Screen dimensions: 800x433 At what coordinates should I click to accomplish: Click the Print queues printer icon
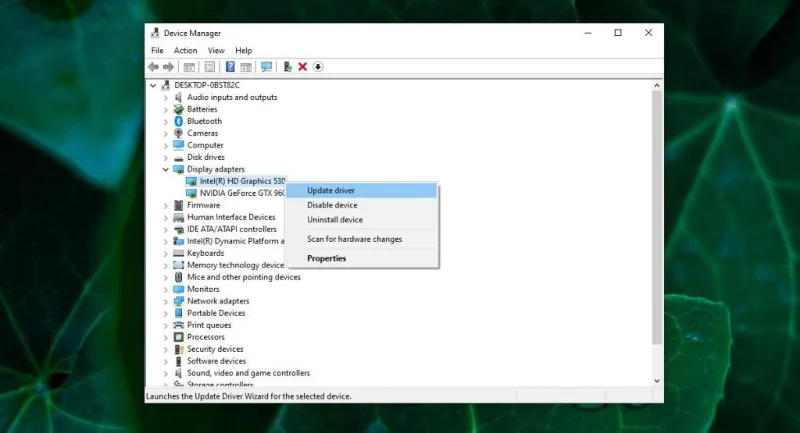[179, 325]
